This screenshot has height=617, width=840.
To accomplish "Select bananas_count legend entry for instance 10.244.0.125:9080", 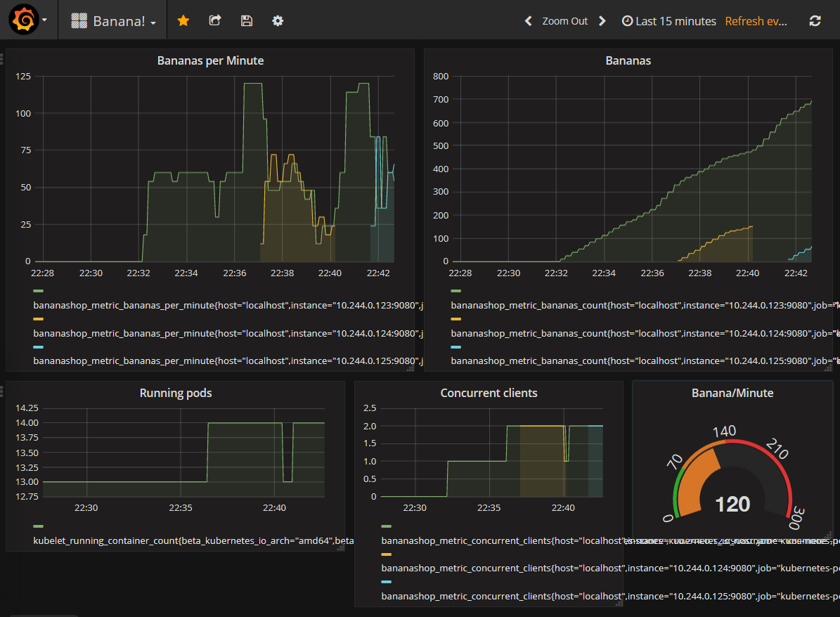I will pos(645,361).
